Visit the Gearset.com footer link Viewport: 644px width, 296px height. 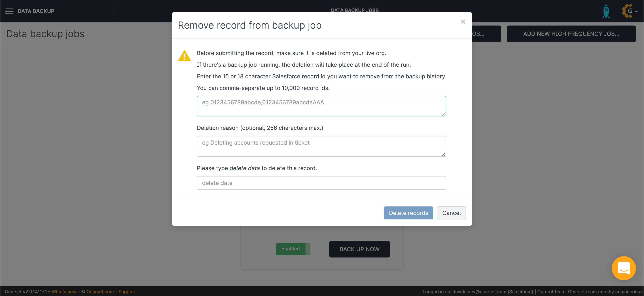[x=100, y=292]
